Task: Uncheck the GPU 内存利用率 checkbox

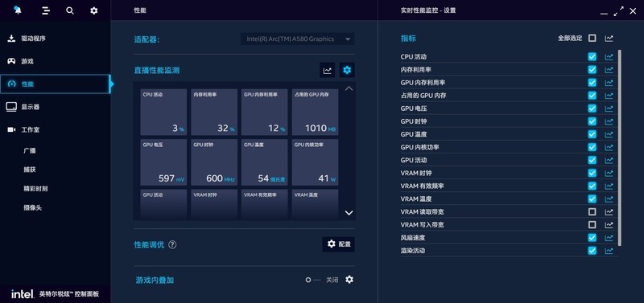Action: point(592,83)
